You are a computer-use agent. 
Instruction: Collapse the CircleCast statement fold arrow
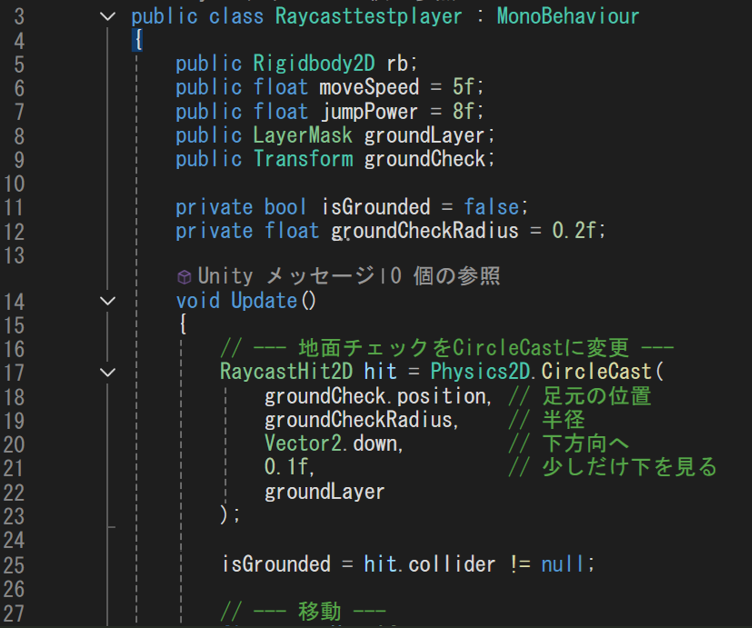pyautogui.click(x=108, y=371)
